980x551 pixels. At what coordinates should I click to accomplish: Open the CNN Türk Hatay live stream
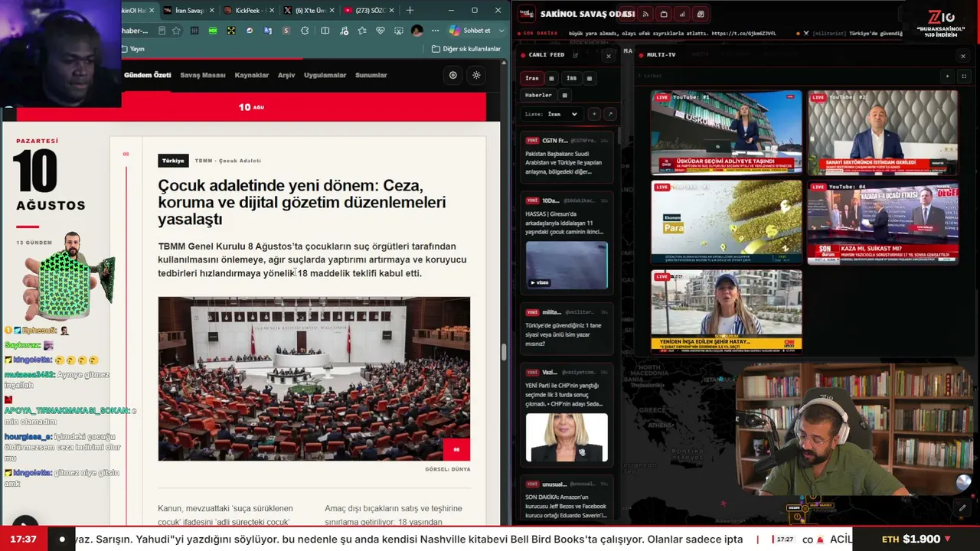click(x=727, y=311)
